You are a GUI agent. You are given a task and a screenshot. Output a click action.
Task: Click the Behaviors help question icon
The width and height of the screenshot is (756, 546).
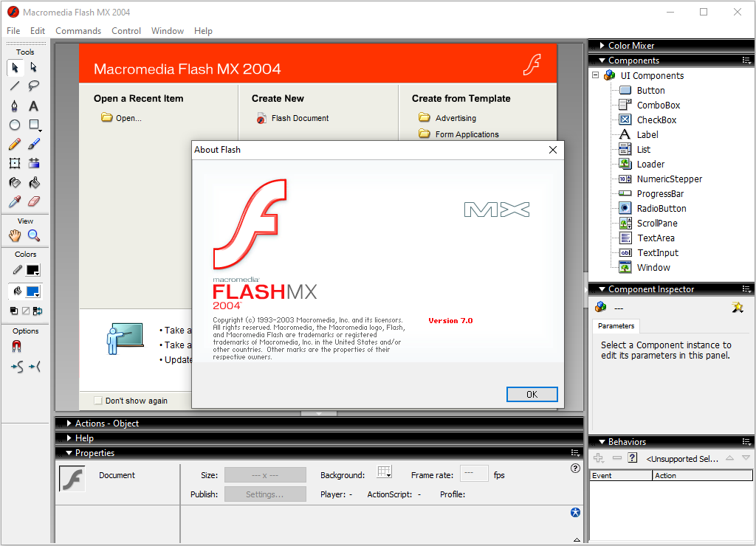(x=633, y=457)
